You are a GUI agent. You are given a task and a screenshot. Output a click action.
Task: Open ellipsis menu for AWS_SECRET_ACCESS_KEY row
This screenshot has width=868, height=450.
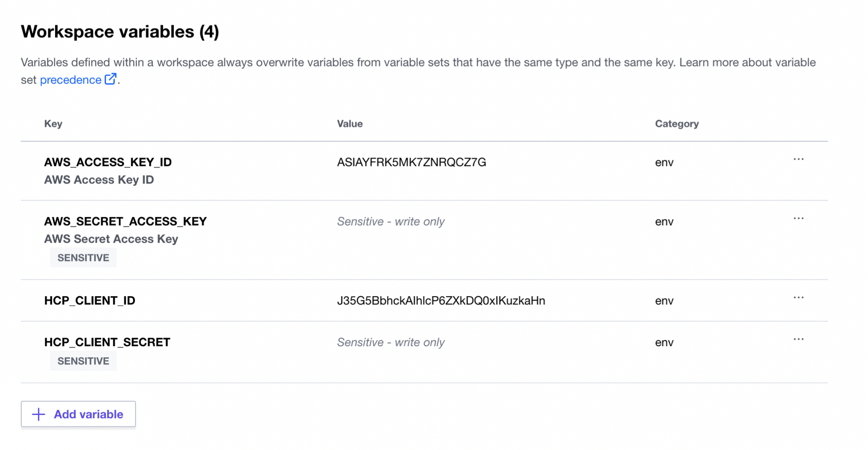pos(798,219)
